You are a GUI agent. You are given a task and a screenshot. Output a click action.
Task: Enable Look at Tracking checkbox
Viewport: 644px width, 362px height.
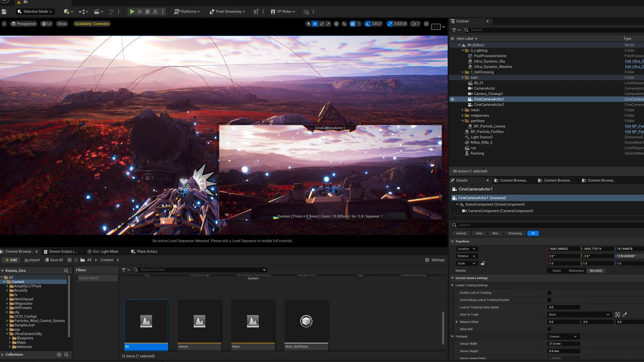pyautogui.click(x=549, y=293)
